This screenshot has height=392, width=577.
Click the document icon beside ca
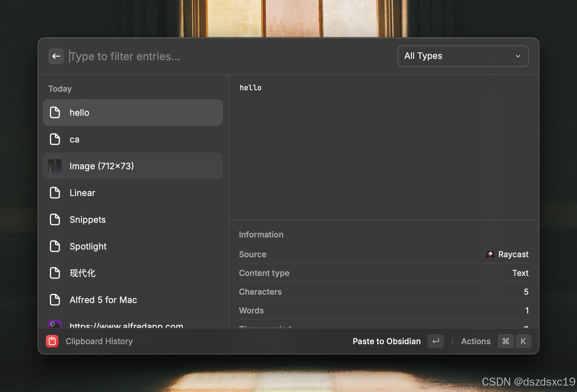point(55,139)
